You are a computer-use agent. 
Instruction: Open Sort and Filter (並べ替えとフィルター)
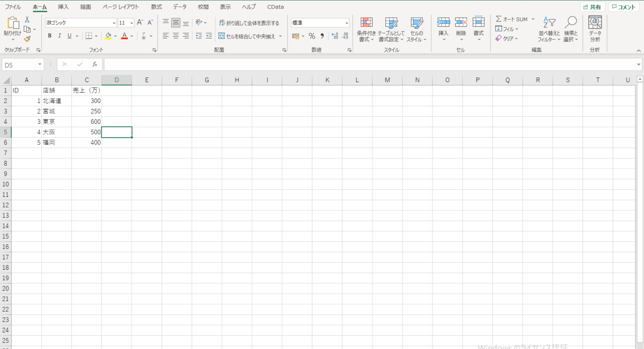(x=549, y=29)
